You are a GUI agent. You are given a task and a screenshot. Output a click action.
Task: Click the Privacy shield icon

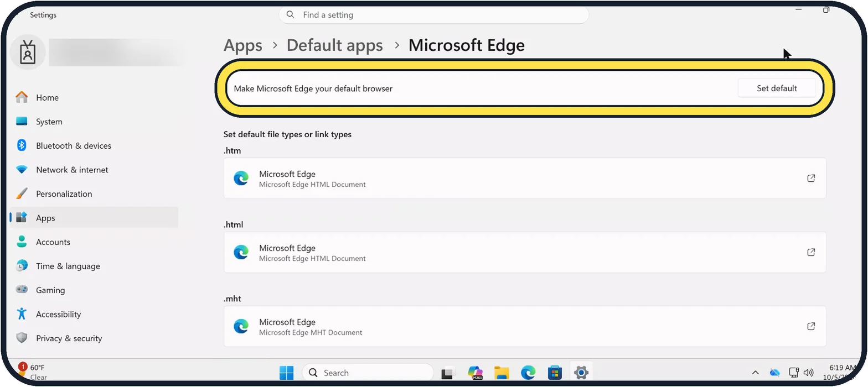click(22, 338)
